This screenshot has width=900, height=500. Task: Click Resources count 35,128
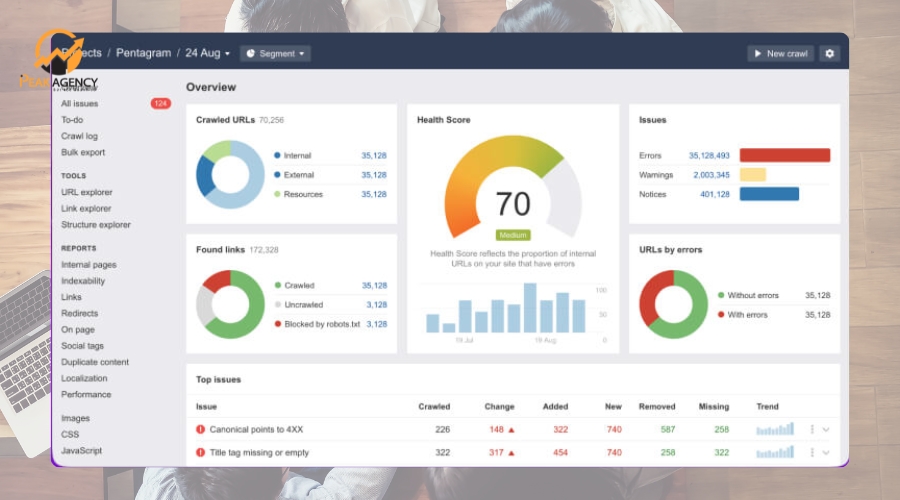[374, 194]
